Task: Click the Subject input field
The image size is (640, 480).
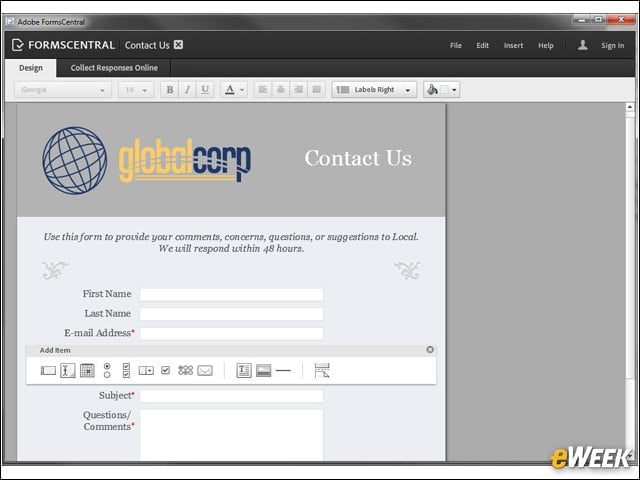Action: click(231, 396)
